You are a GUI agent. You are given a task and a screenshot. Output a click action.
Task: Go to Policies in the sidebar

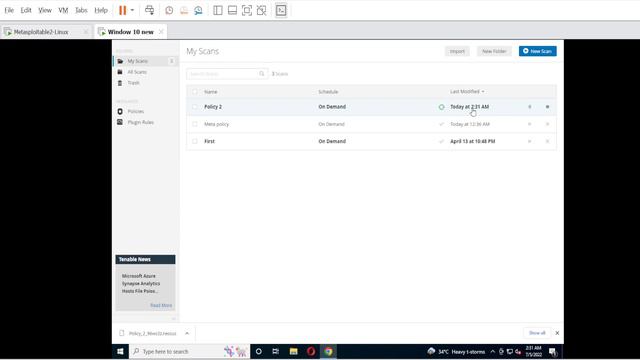[x=136, y=111]
